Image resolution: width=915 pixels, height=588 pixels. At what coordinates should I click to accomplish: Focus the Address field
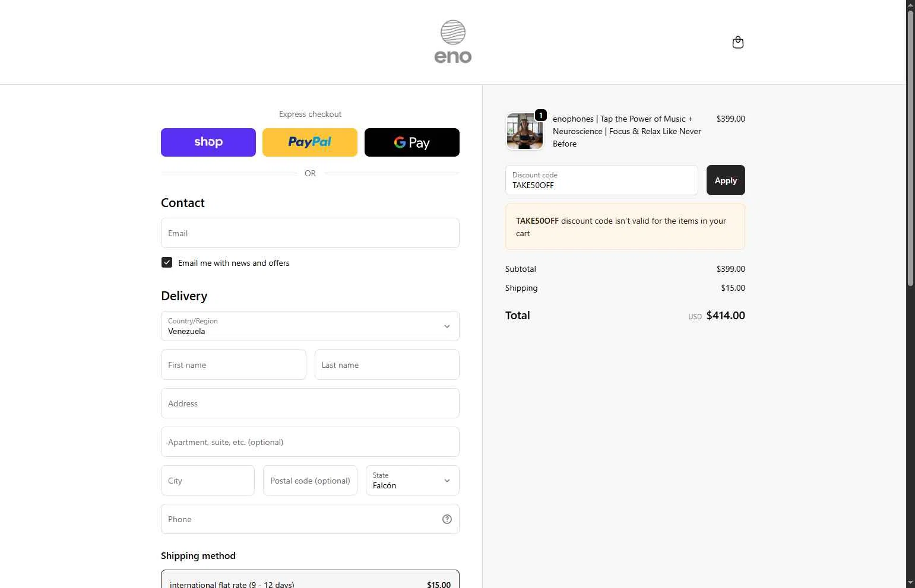pos(310,403)
